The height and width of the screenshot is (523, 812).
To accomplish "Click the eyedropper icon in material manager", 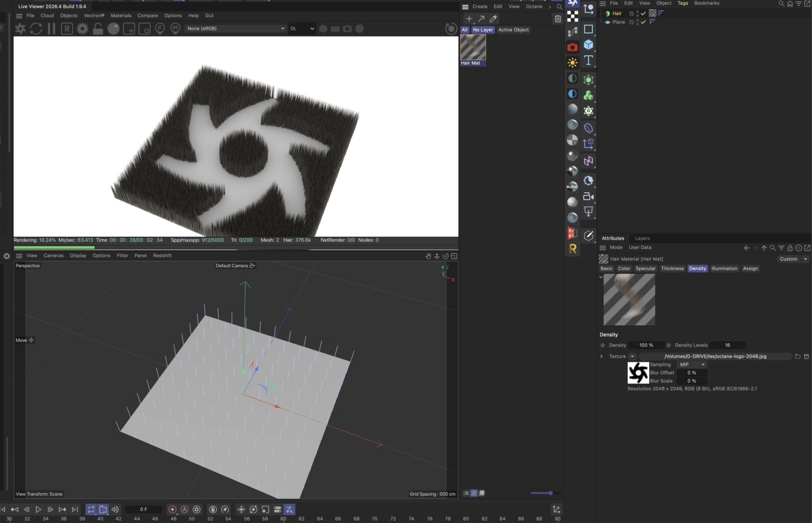I will pos(494,18).
